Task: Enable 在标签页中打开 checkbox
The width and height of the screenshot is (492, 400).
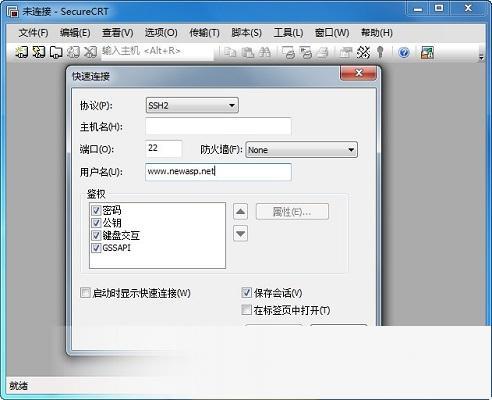Action: pos(246,310)
